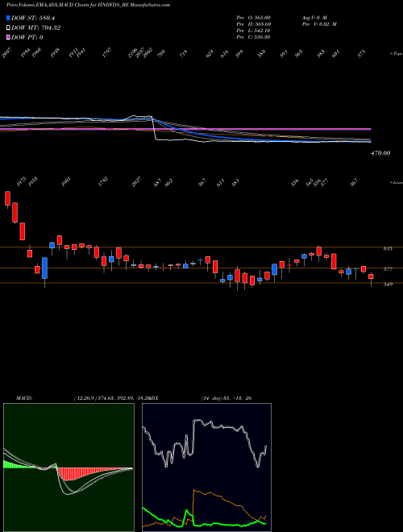
Task: Select the 'DOW PT: 0' legend text
Action: pyautogui.click(x=27, y=37)
